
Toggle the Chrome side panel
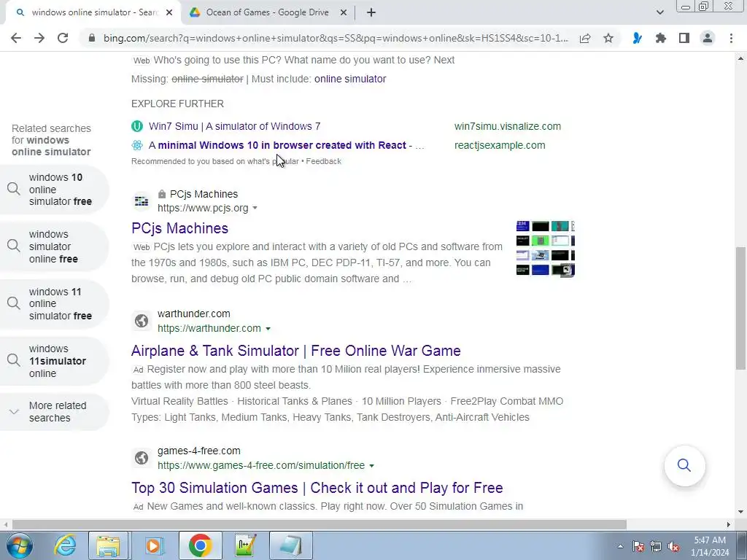(x=684, y=38)
